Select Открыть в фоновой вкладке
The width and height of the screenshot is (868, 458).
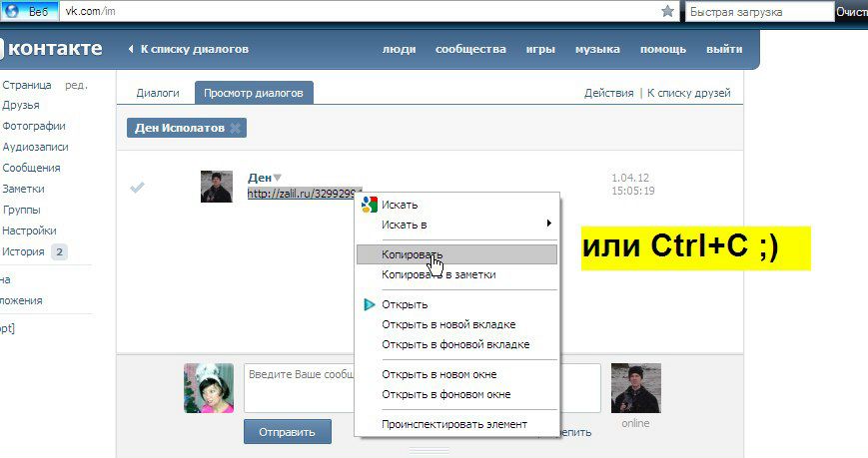(x=457, y=344)
